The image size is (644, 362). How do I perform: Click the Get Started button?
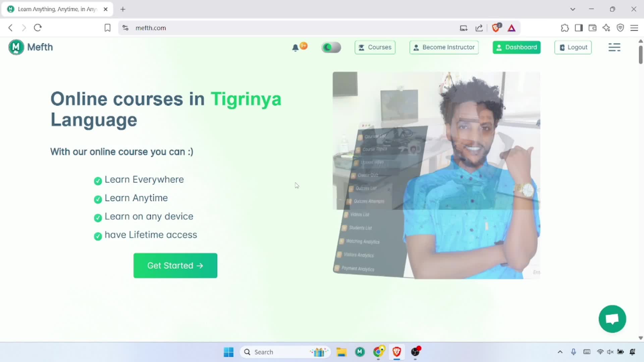(x=175, y=265)
